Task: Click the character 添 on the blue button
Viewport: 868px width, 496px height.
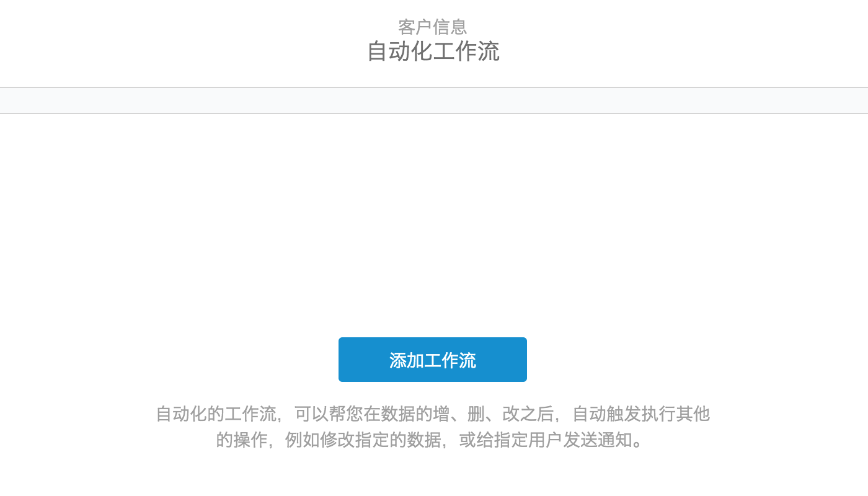Action: point(398,360)
